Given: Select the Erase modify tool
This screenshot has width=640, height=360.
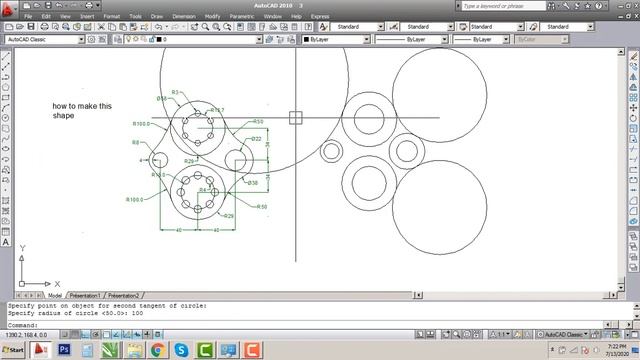Looking at the screenshot, I should (633, 56).
